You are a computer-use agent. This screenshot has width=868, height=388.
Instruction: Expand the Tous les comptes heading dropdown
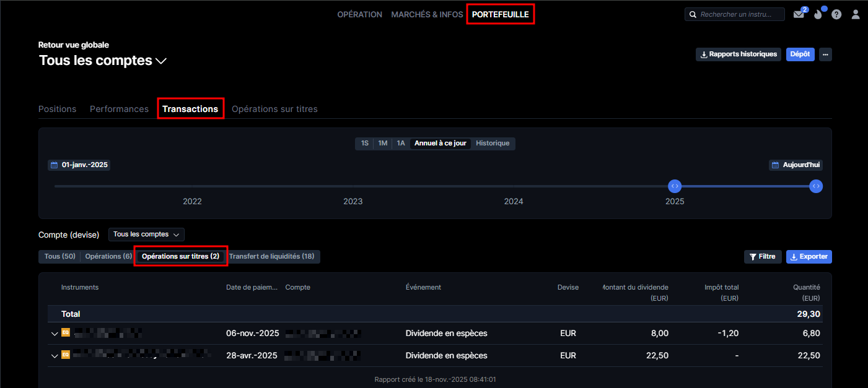pyautogui.click(x=161, y=61)
